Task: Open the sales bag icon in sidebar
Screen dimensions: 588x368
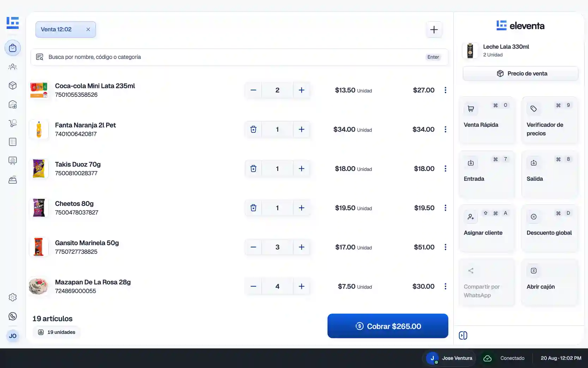Action: click(x=13, y=48)
